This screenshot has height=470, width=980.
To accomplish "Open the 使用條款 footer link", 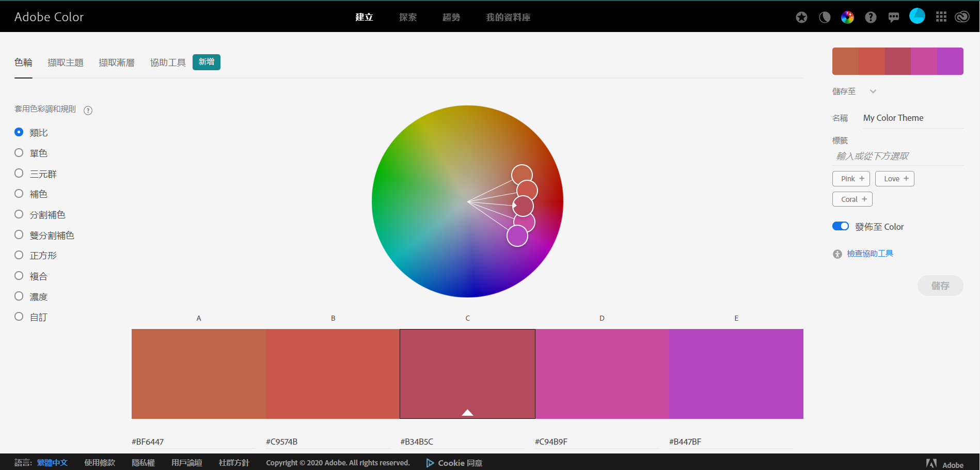I will [x=100, y=463].
